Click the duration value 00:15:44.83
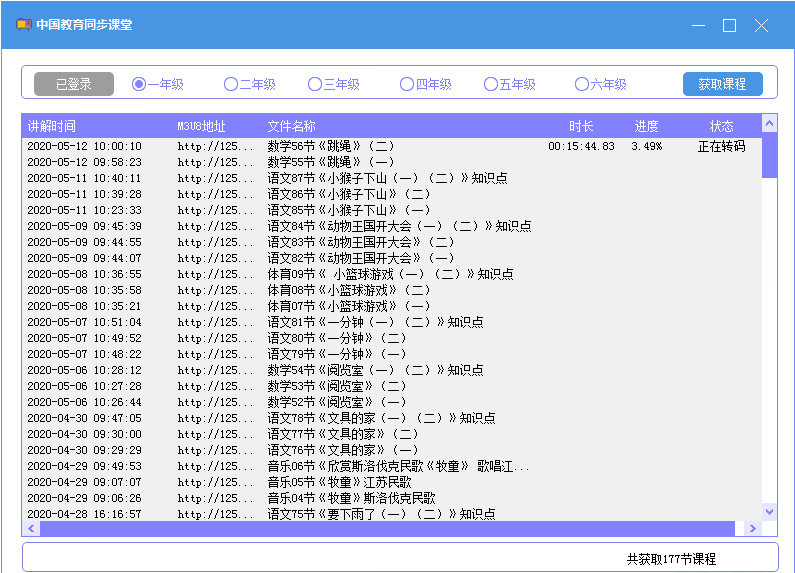795x573 pixels. (x=581, y=146)
